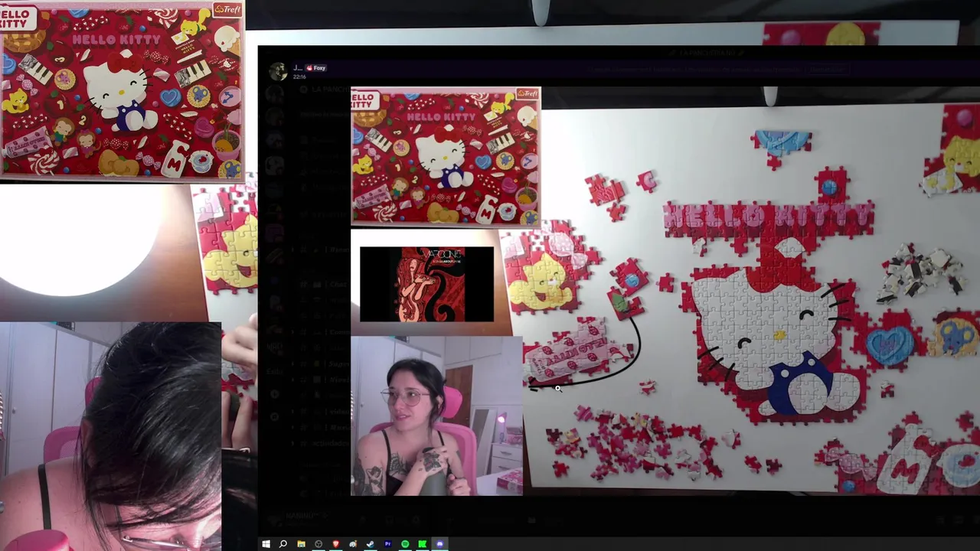The height and width of the screenshot is (551, 980).
Task: Open Adobe Premiere Pro from taskbar
Action: pyautogui.click(x=387, y=544)
